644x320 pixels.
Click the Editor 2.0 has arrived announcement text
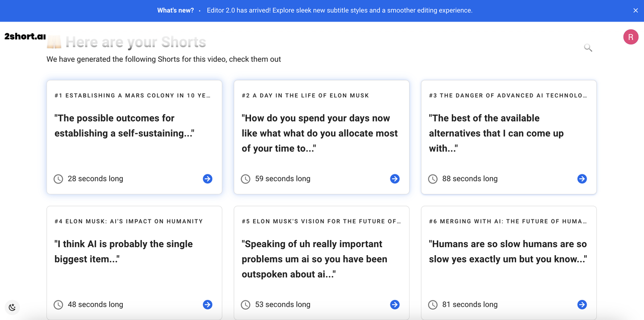(x=339, y=11)
